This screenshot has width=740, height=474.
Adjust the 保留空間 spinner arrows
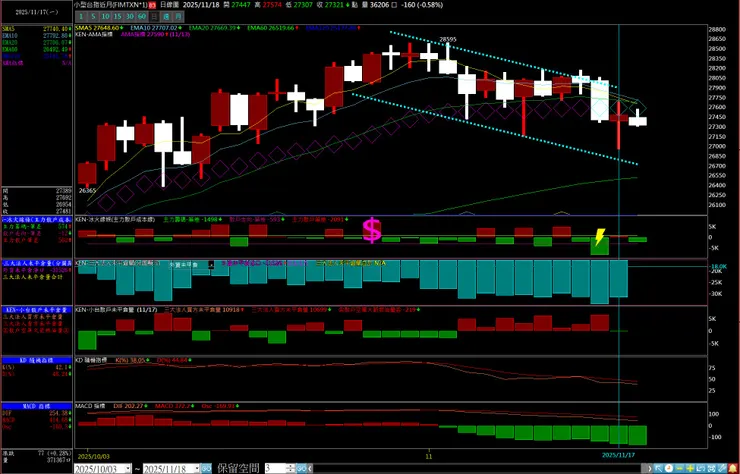(x=291, y=469)
